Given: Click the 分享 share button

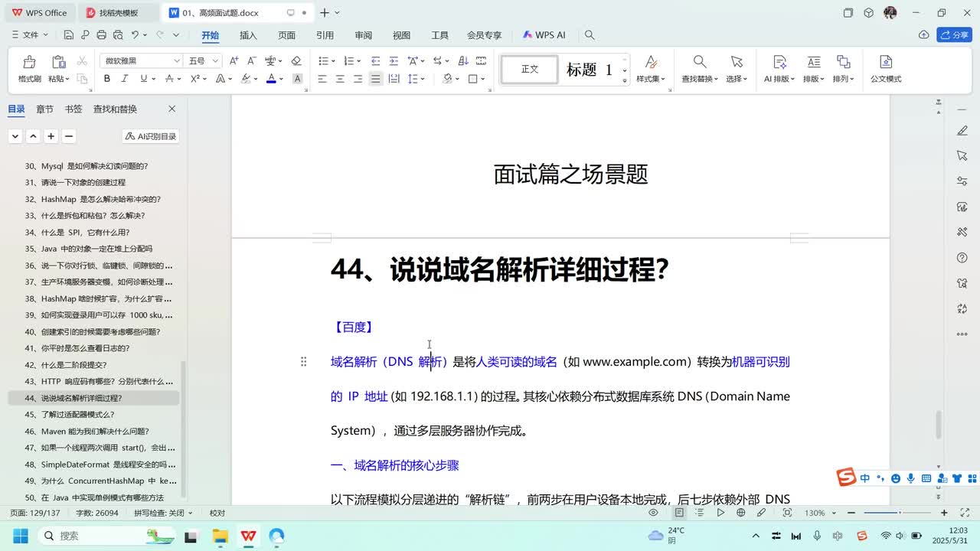Looking at the screenshot, I should click(x=955, y=35).
